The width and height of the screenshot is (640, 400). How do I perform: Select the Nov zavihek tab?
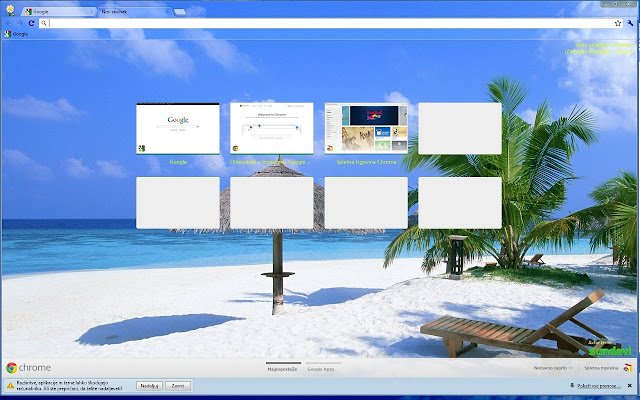[x=135, y=12]
